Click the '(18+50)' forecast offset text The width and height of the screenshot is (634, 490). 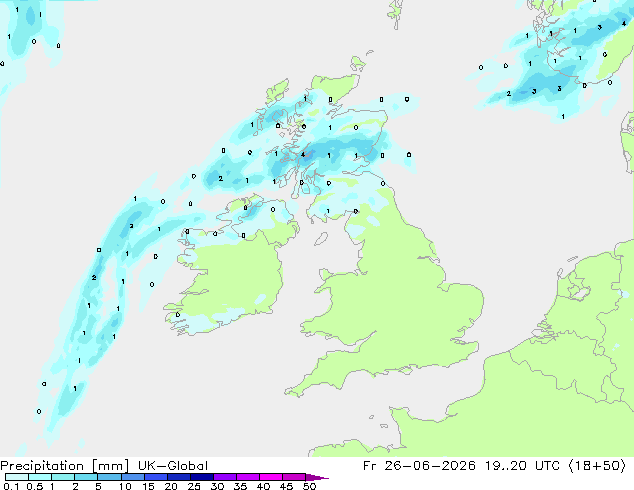coord(597,466)
